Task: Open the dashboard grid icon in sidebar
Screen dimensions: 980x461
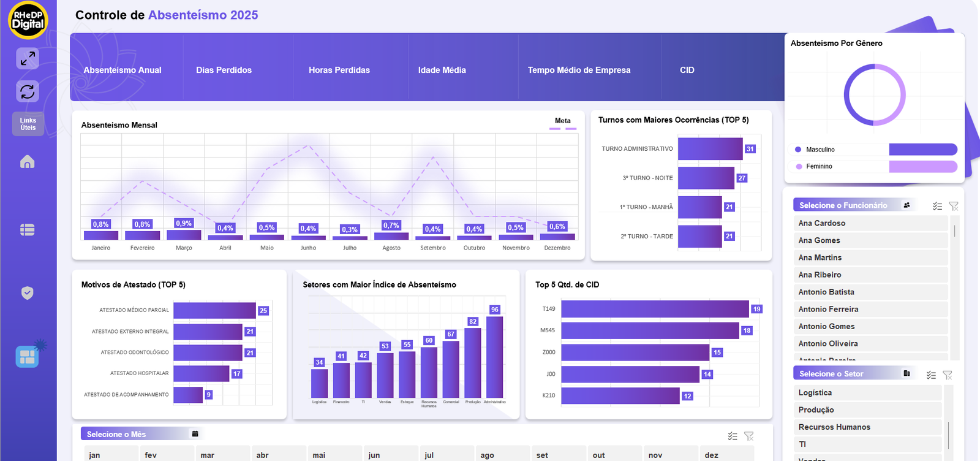Action: (28, 356)
